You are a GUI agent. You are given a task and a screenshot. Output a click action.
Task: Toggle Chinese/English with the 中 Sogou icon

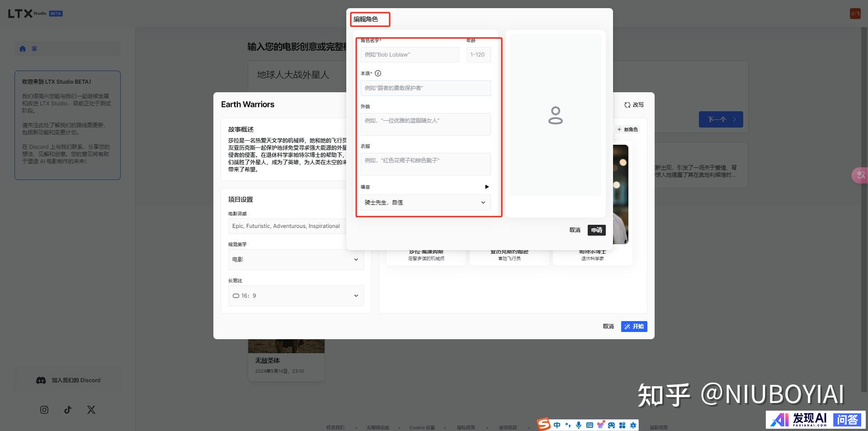coord(557,425)
